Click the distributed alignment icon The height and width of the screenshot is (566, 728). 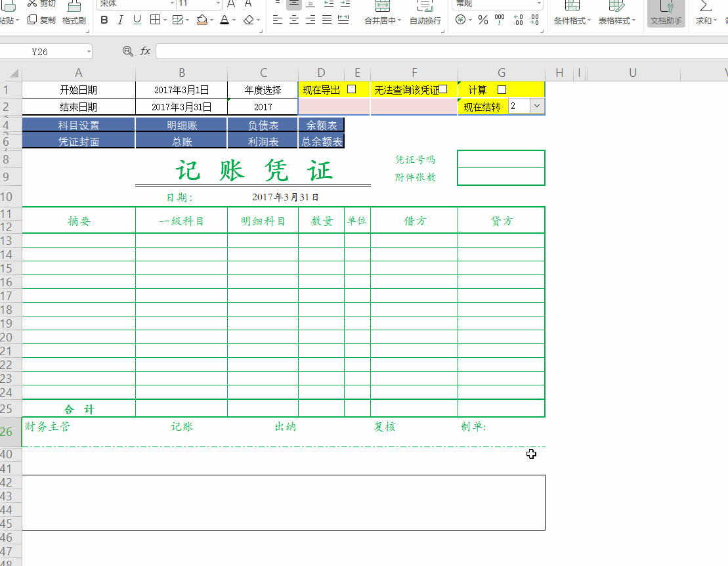tap(343, 20)
